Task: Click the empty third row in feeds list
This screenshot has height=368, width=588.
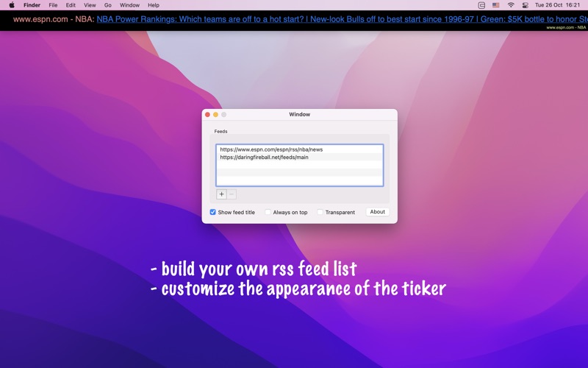Action: click(299, 165)
